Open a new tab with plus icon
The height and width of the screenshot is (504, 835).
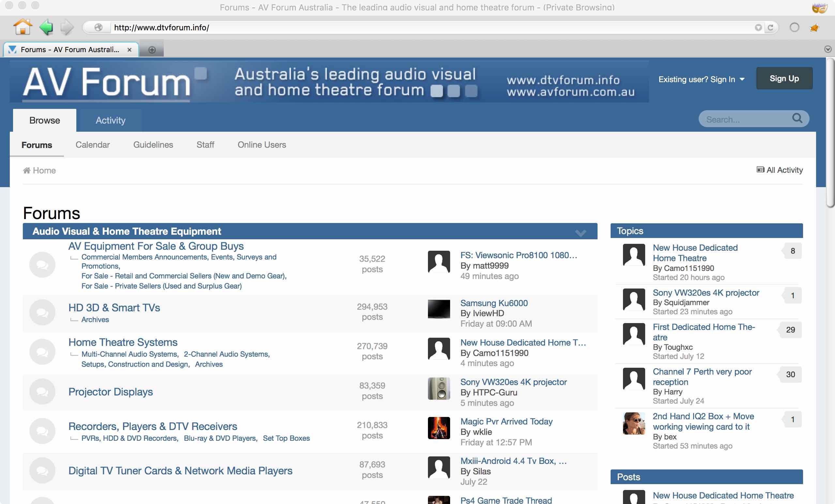[x=152, y=50]
